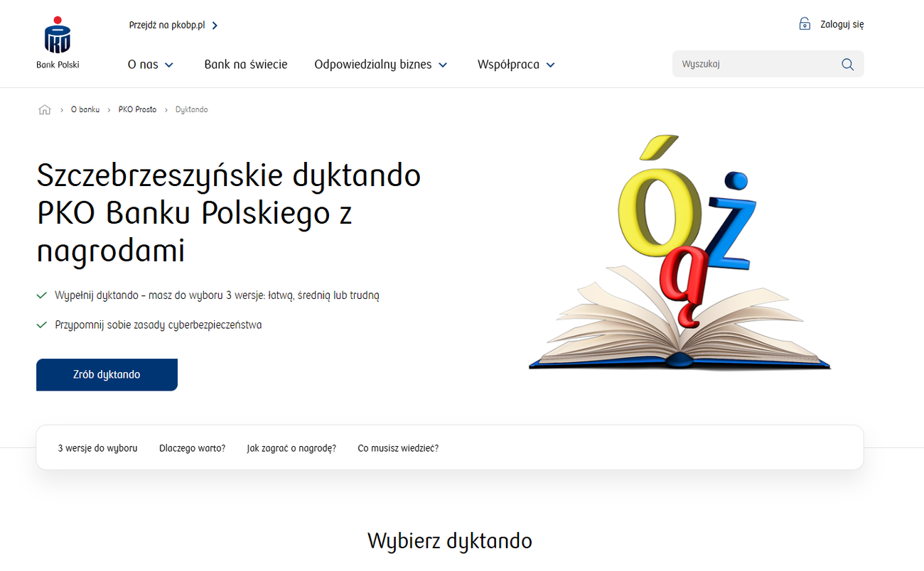Jump to Dlaczego warto? section
The image size is (924, 571).
pos(193,448)
